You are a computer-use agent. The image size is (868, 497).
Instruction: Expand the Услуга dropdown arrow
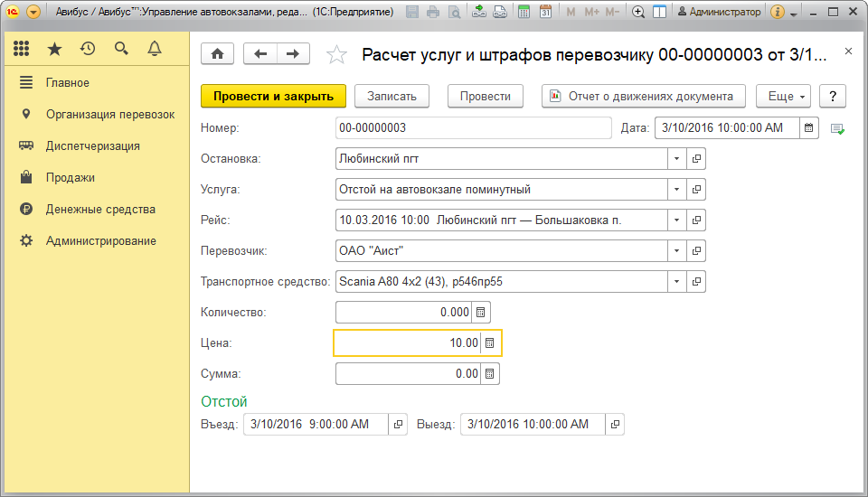click(x=676, y=190)
